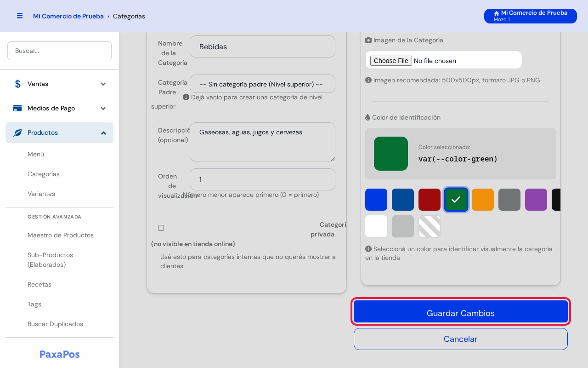588x368 pixels.
Task: Click the camera icon beside Imagen de la Categoría
Action: tap(368, 40)
